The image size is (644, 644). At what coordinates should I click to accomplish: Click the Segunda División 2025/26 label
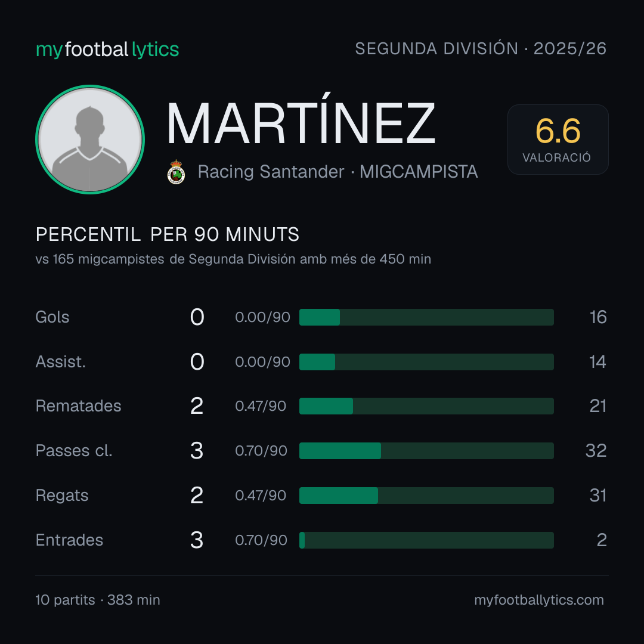tap(481, 48)
